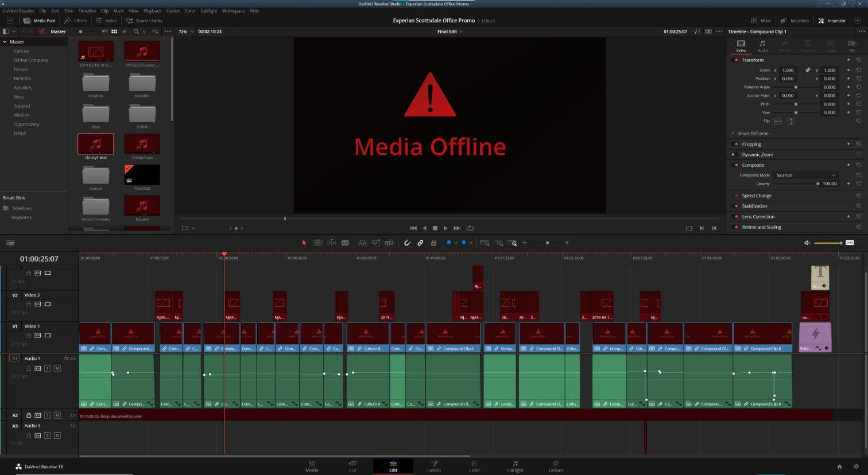Image resolution: width=868 pixels, height=475 pixels.
Task: Toggle Cropping section on or off
Action: (736, 144)
